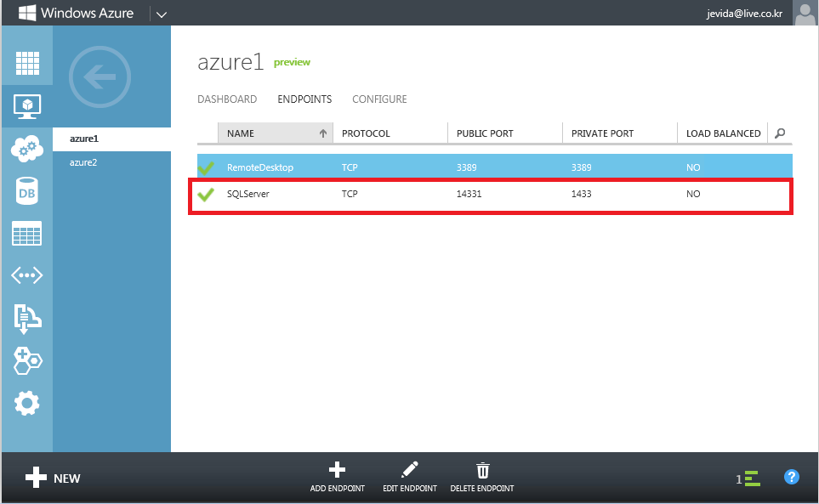The width and height of the screenshot is (819, 504).
Task: Click the SQLServer status checkmark
Action: point(206,194)
